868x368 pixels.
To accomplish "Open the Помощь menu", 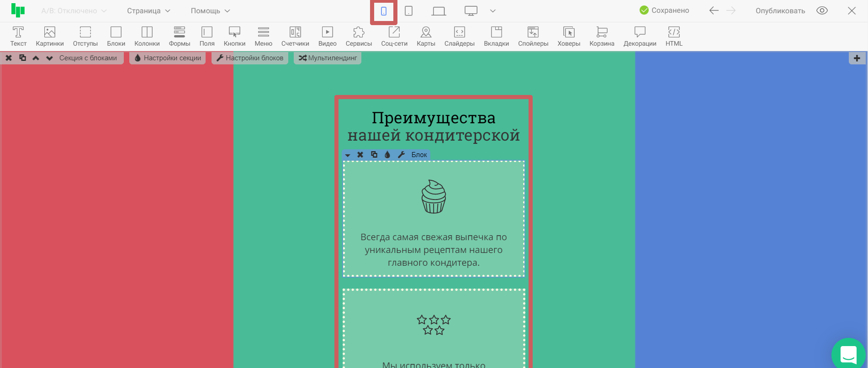I will tap(210, 11).
